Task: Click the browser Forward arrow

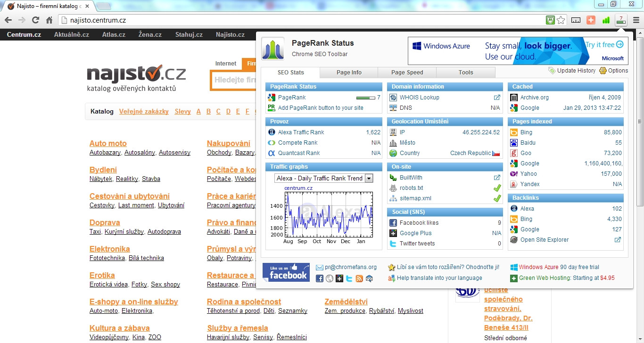Action: (x=22, y=20)
